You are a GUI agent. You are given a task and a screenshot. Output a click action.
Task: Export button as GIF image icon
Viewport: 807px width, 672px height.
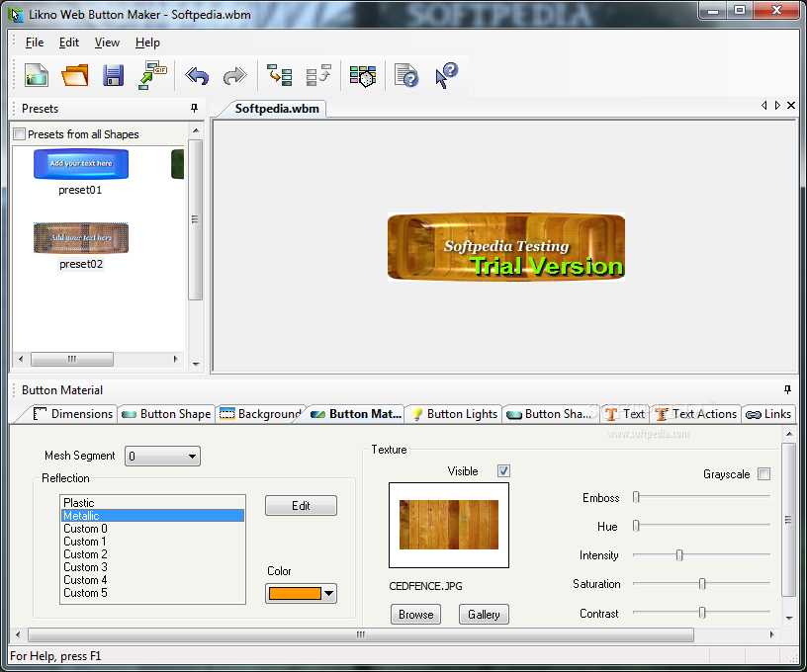[x=152, y=75]
